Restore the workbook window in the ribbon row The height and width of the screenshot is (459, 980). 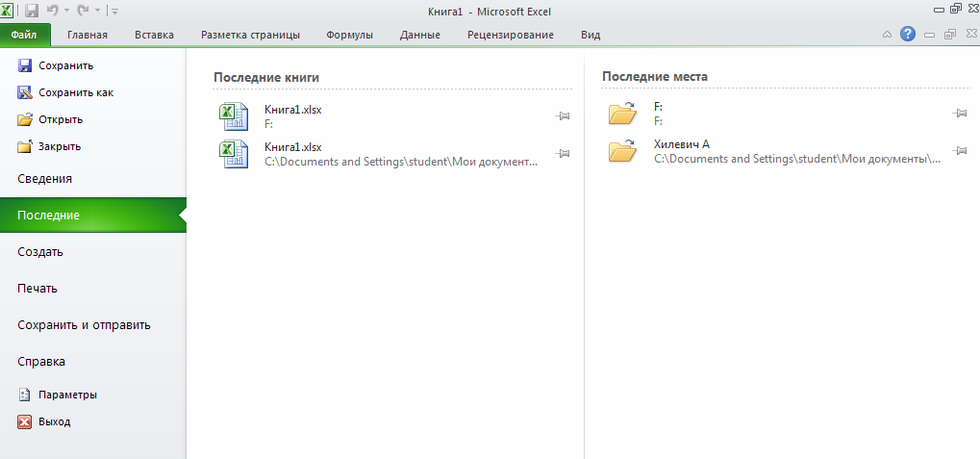[x=950, y=35]
